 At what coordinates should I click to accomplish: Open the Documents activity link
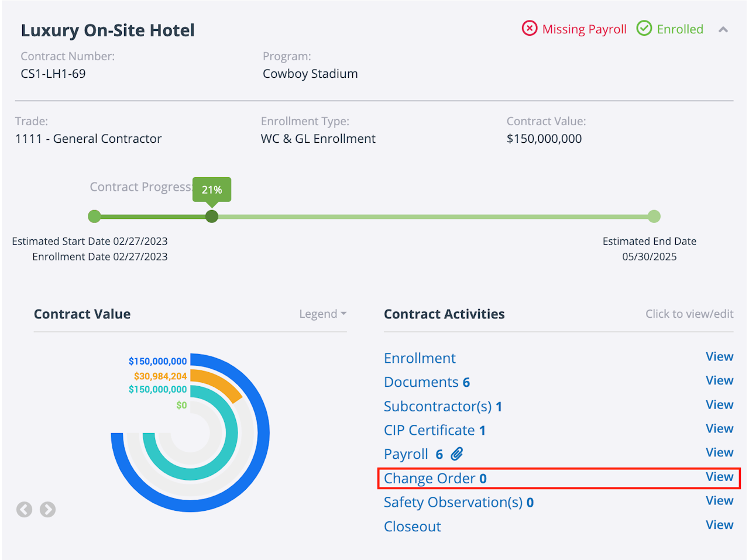pyautogui.click(x=427, y=382)
